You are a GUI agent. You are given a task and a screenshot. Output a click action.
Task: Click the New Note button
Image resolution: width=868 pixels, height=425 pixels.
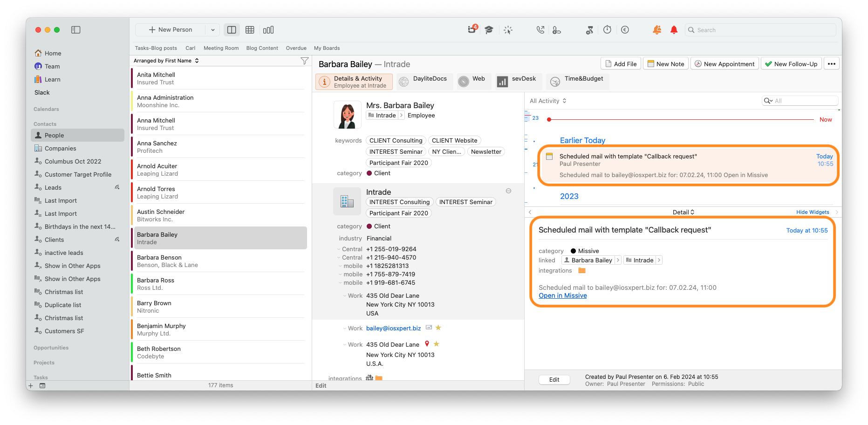[665, 64]
